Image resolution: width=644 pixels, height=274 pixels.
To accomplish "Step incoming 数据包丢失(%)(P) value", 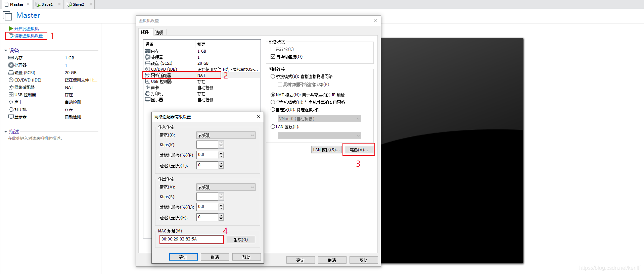I will click(x=221, y=155).
